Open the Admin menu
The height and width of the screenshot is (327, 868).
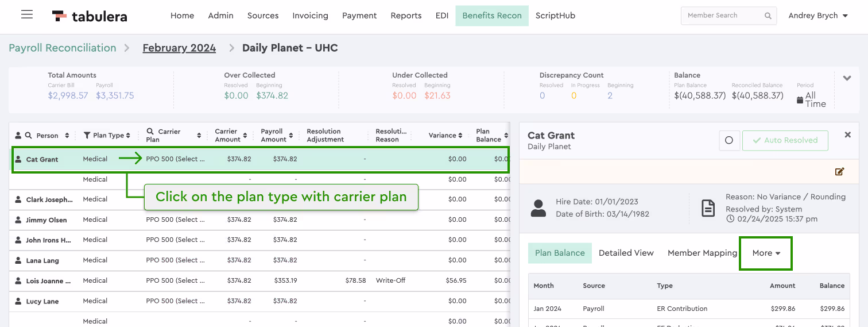click(220, 16)
